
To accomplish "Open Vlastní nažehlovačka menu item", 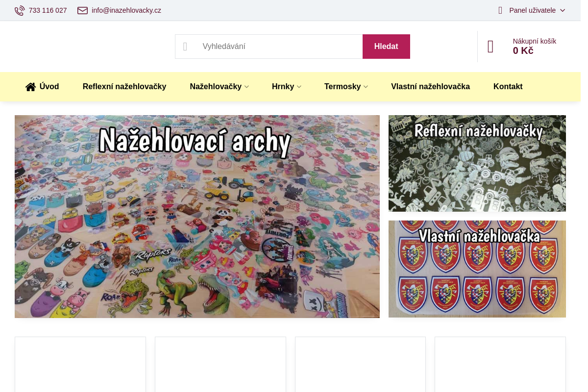I will click(x=430, y=86).
